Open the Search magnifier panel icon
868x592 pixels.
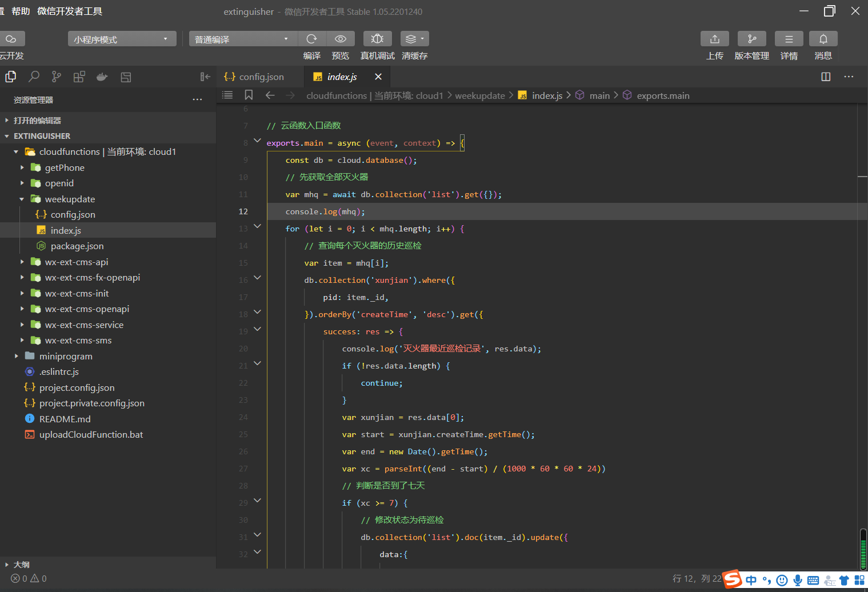click(x=34, y=77)
